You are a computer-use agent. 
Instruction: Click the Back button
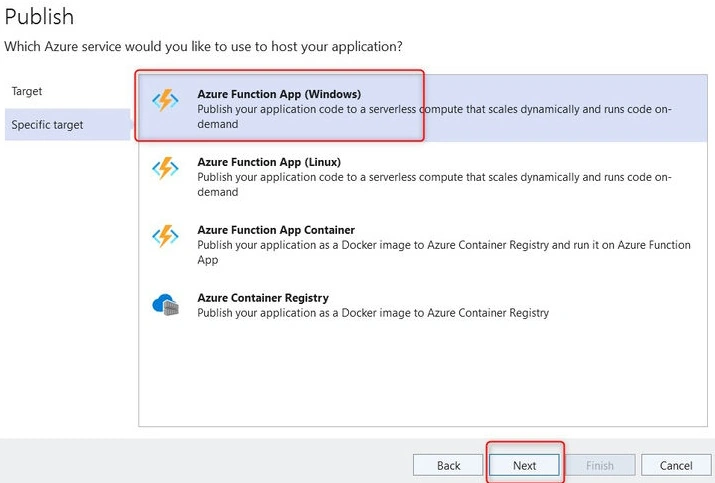tap(448, 465)
